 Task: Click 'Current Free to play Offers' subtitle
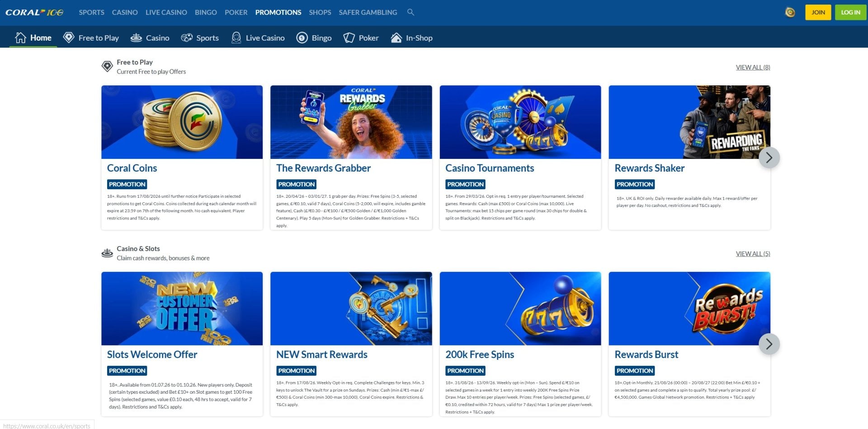pos(151,72)
